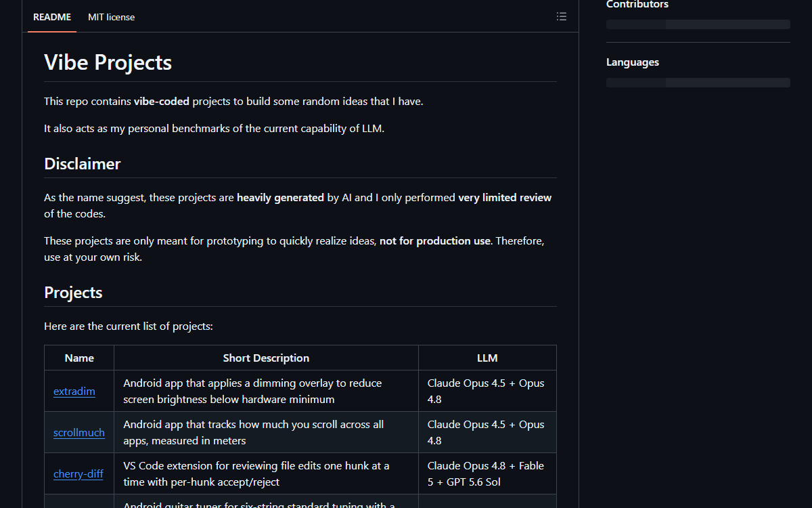Click the cherry-diff description about per-hunk accept/reject
The image size is (812, 508).
[267, 474]
